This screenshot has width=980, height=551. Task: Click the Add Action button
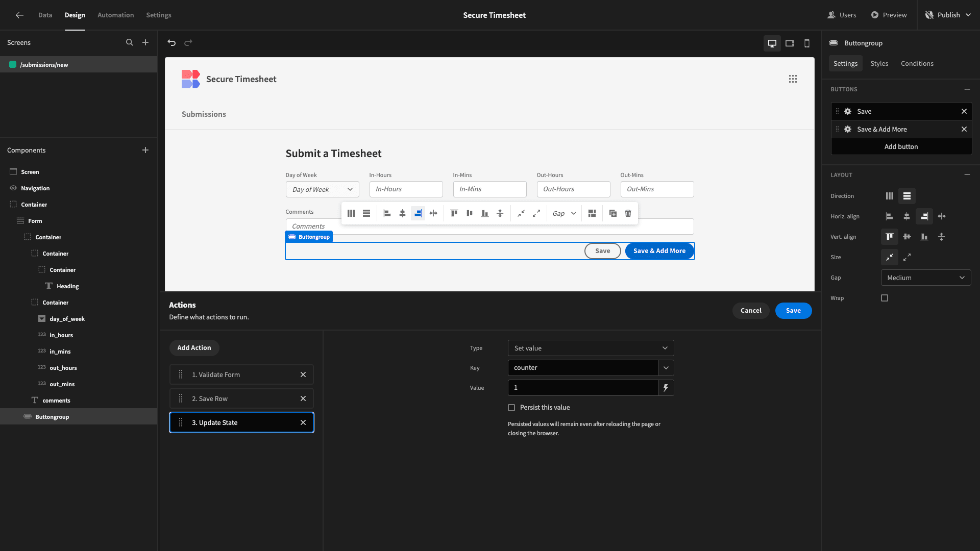point(194,348)
